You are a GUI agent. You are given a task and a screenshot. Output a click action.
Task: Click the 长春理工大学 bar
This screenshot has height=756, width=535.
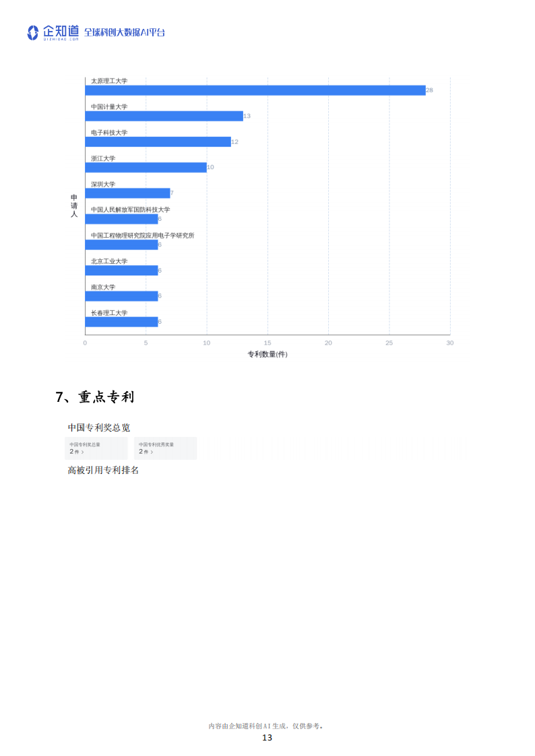pyautogui.click(x=121, y=321)
